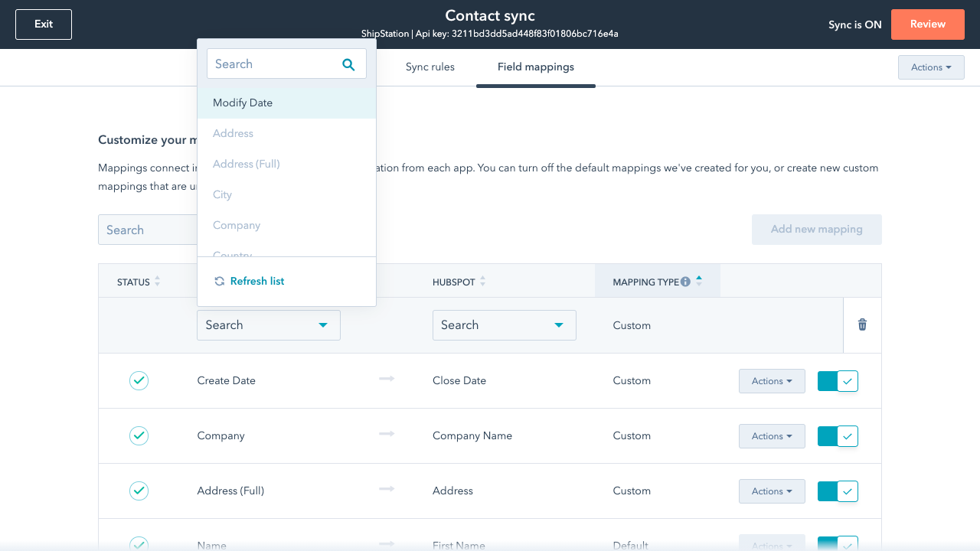Click the info icon next to Mapping Type
This screenshot has width=980, height=551.
tap(685, 280)
